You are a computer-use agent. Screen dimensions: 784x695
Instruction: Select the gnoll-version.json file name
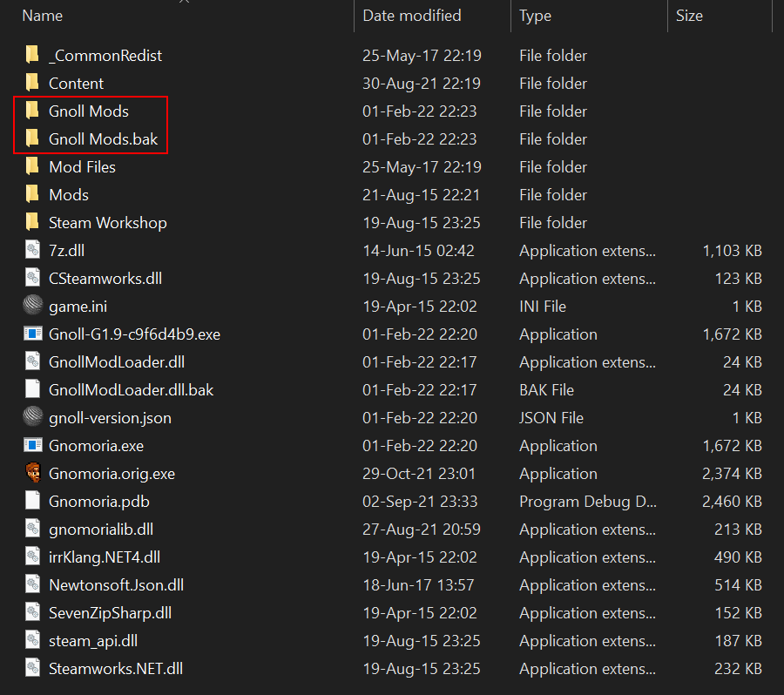tap(110, 418)
